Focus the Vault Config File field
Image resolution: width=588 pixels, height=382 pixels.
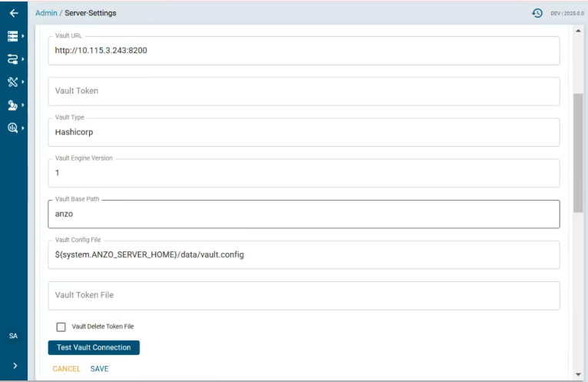pyautogui.click(x=304, y=254)
